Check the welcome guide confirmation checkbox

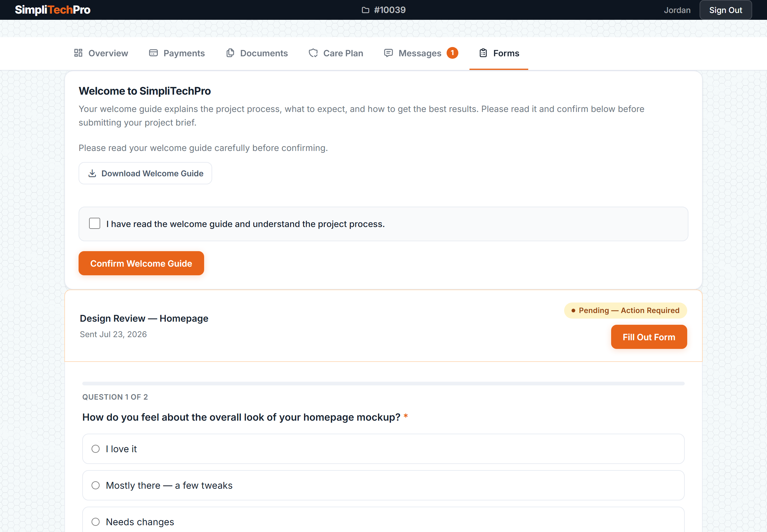(95, 223)
